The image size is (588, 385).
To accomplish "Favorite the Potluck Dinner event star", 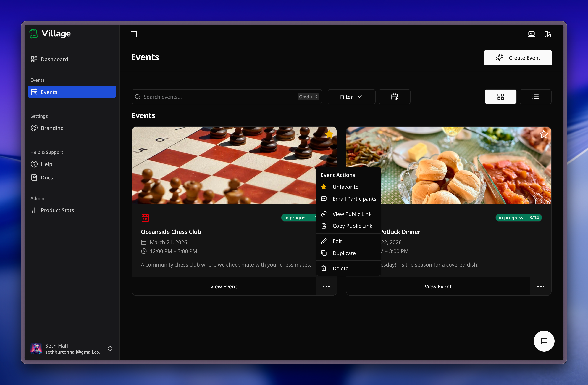I will (x=544, y=134).
